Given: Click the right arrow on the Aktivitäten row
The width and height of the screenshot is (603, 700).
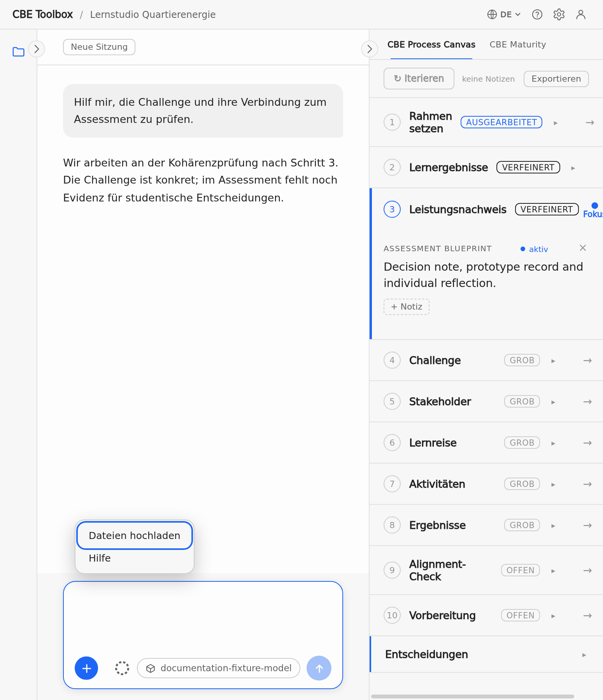Looking at the screenshot, I should click(587, 484).
